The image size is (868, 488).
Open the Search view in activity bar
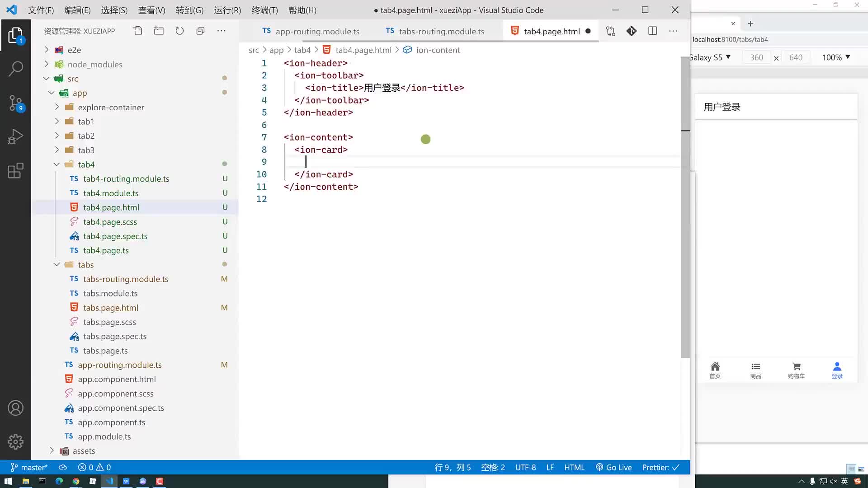15,69
